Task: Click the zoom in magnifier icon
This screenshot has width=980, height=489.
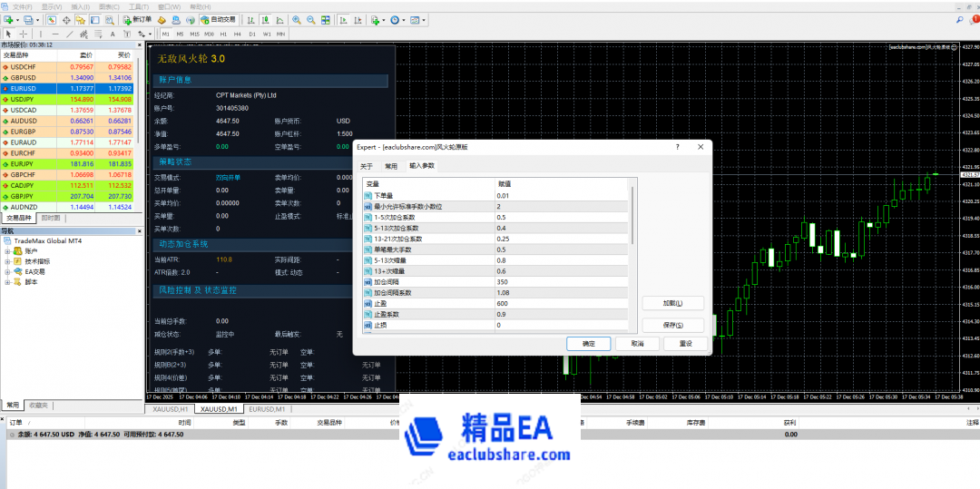Action: [x=299, y=19]
